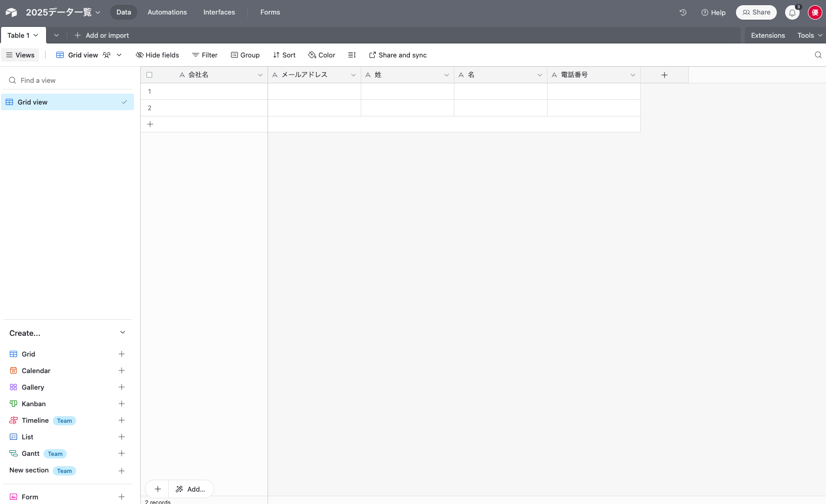826x504 pixels.
Task: Open Hide fields visibility options
Action: [157, 55]
